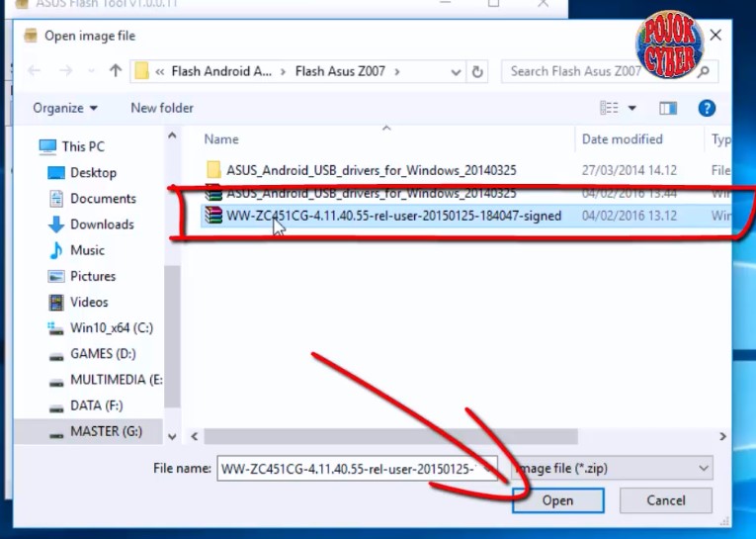Select Music in the sidebar

point(87,250)
